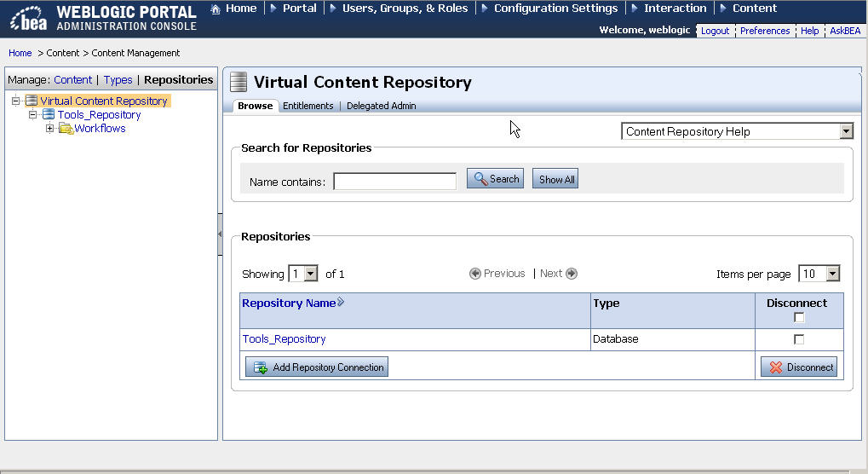Go to the Previous page link
The image size is (868, 474).
click(503, 274)
